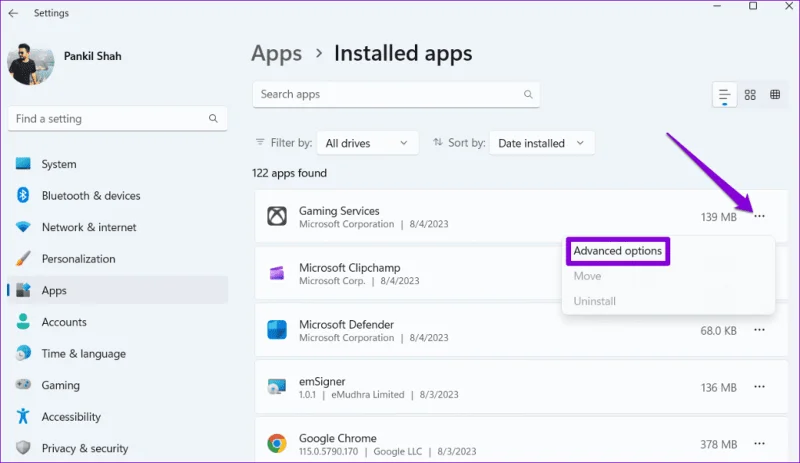Image resolution: width=800 pixels, height=463 pixels.
Task: Open more options for Google Chrome
Action: (x=759, y=444)
